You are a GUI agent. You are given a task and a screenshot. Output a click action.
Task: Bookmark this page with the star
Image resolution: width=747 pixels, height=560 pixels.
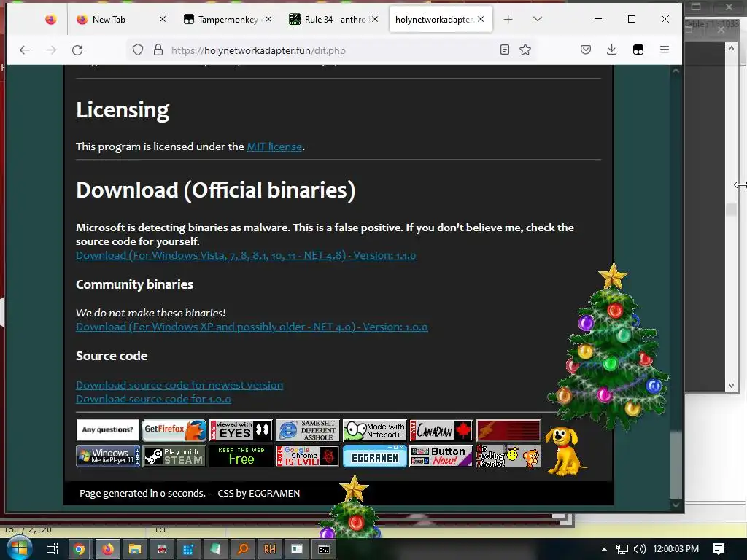click(x=525, y=50)
